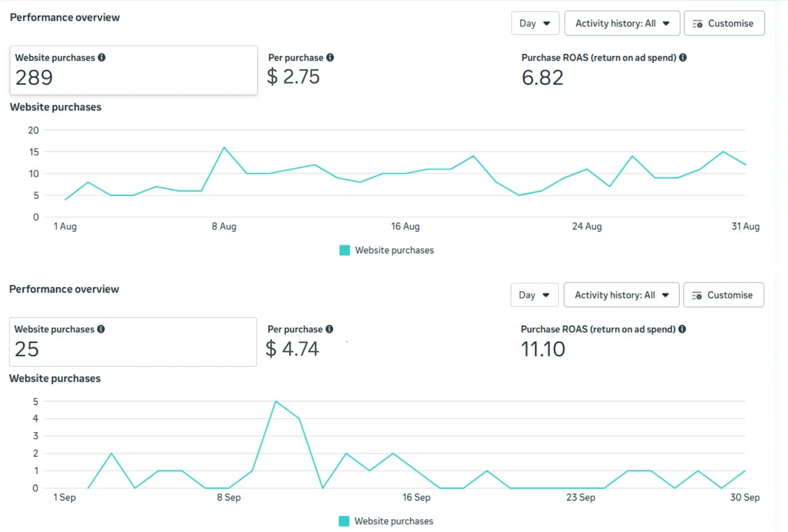Open the bottom Day granularity dropdown
788x532 pixels.
(535, 295)
